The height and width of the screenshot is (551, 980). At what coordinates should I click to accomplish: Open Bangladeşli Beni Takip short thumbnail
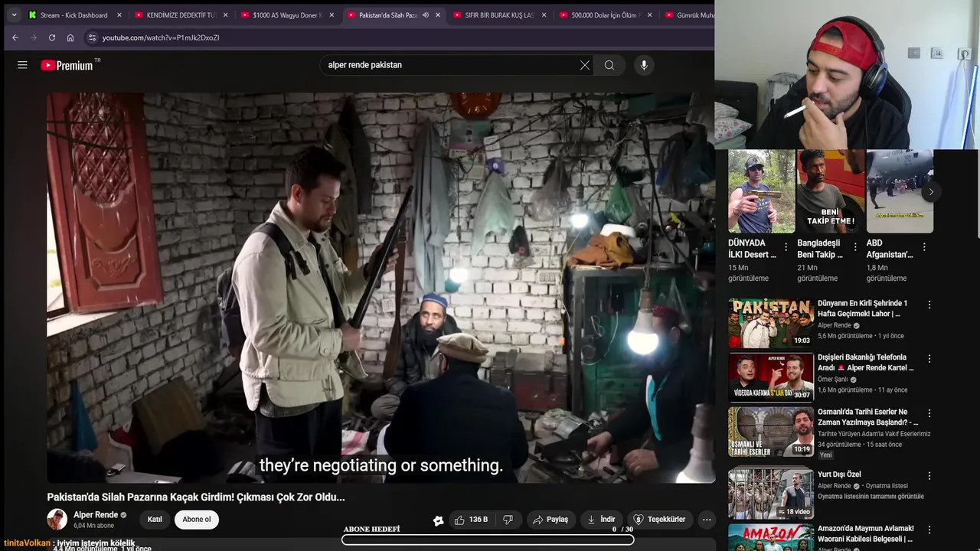pyautogui.click(x=831, y=191)
